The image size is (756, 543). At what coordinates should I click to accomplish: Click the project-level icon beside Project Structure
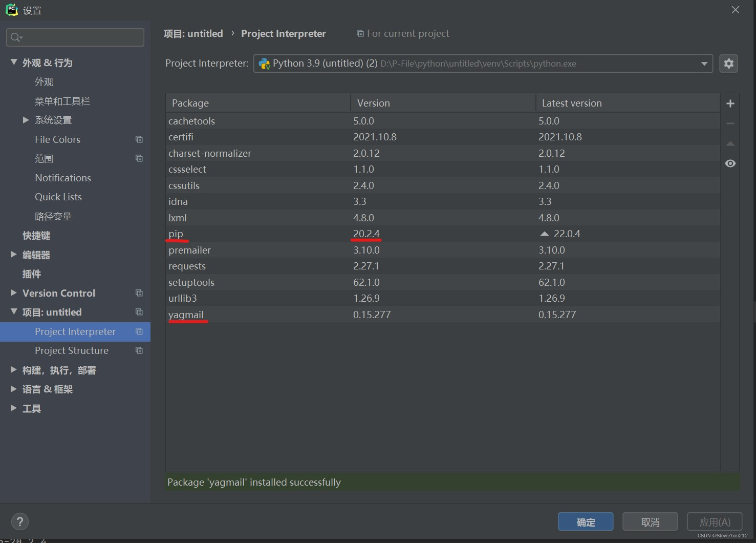pyautogui.click(x=139, y=350)
